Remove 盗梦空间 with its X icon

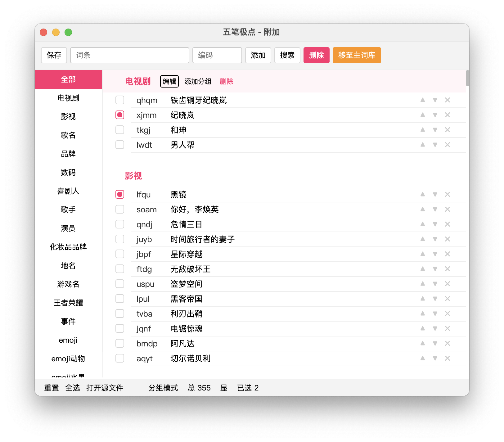coord(448,284)
